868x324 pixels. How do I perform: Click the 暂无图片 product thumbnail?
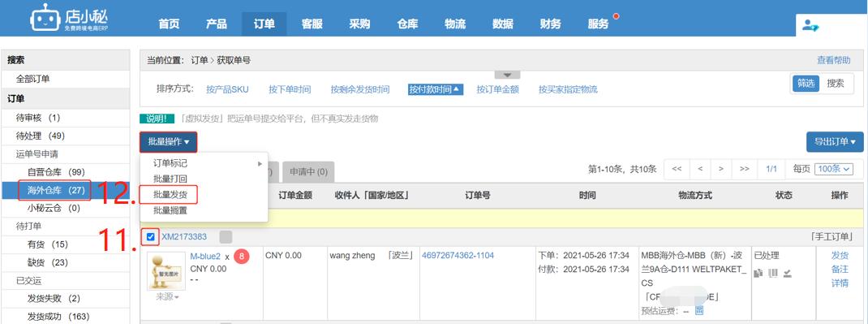point(166,271)
